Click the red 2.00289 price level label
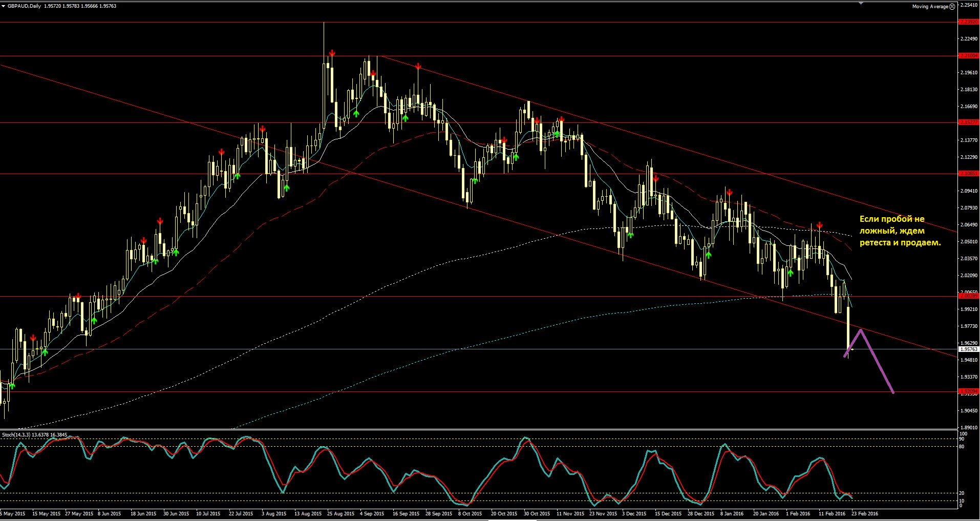This screenshot has width=980, height=521. point(969,296)
